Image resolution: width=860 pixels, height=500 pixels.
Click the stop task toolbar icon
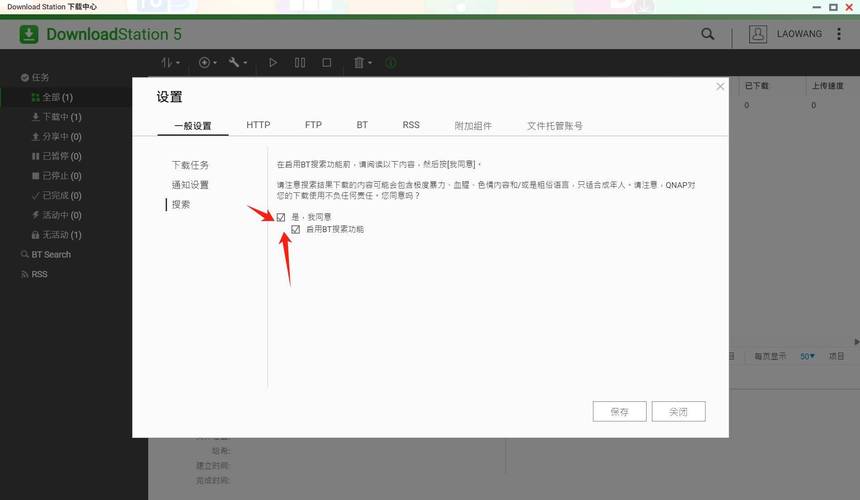(326, 62)
